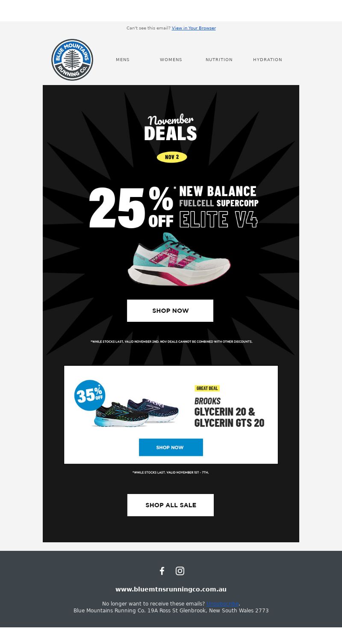
Task: Go to the HYDRATION section
Action: click(268, 60)
